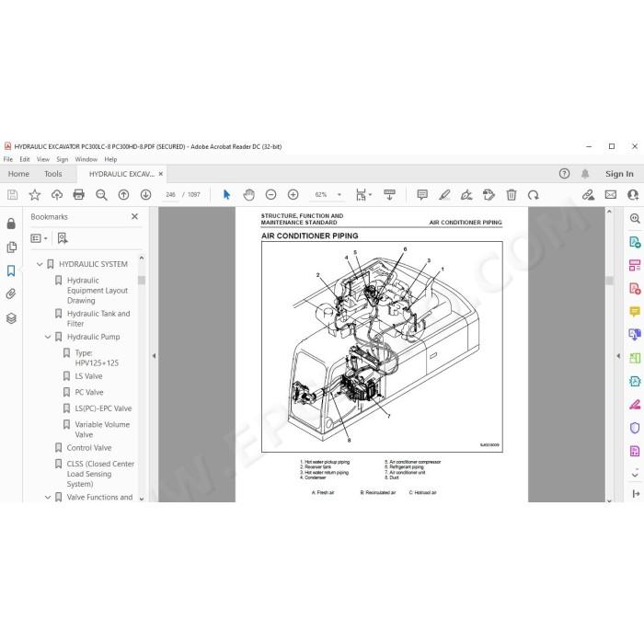Activate the hand pan tool
644x644 pixels.
pos(248,195)
